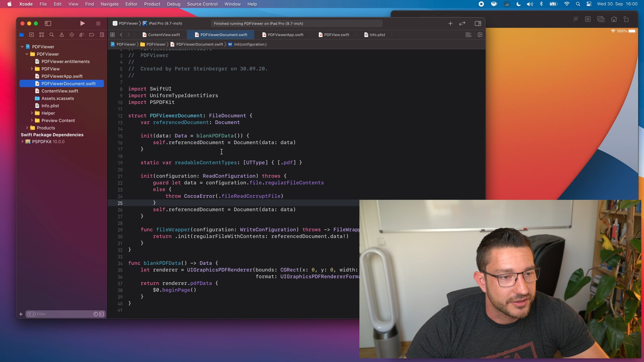Expand the PDFView folder
The image size is (644, 362).
[32, 69]
